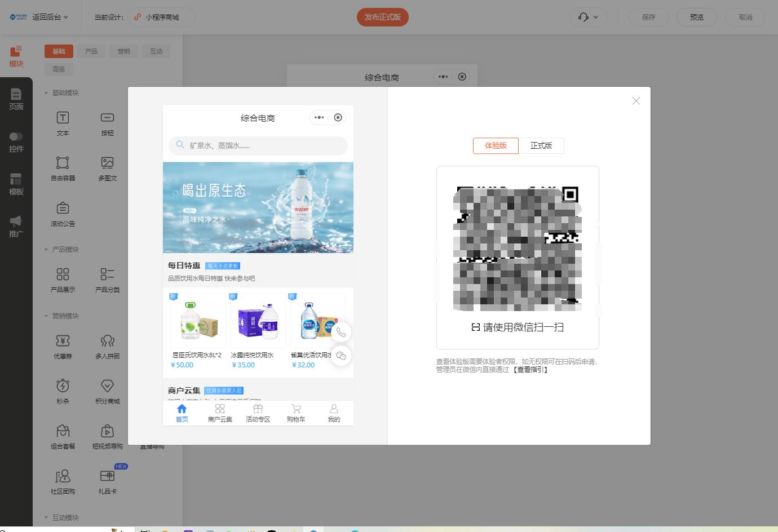Select the 多人拼团 group buying module
This screenshot has width=778, height=532.
tap(107, 347)
